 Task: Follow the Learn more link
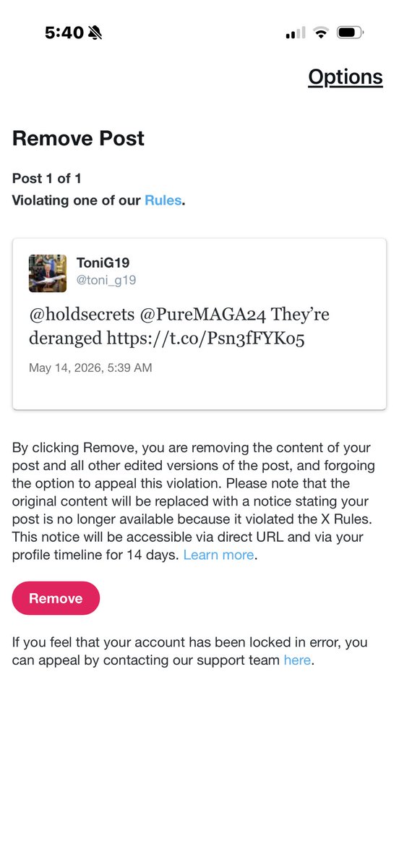tap(218, 555)
